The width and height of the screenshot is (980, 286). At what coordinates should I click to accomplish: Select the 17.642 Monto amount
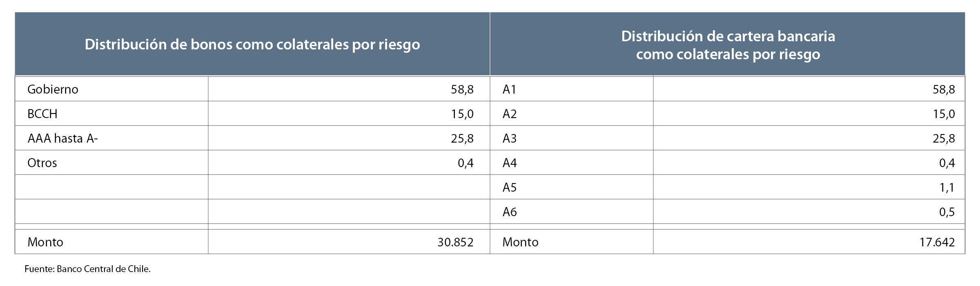click(937, 242)
